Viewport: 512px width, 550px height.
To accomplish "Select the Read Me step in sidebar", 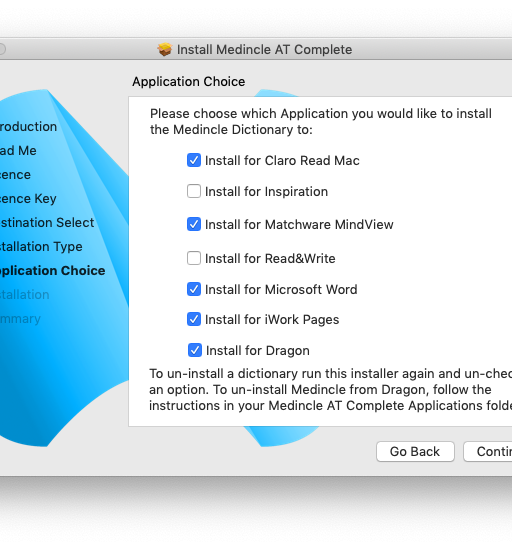I will point(18,150).
